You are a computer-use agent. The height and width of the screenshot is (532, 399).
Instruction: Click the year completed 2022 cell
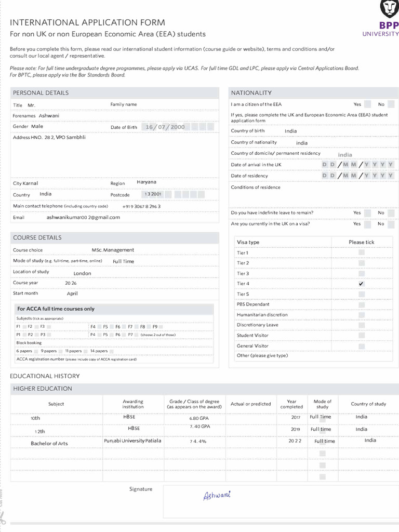click(x=292, y=442)
